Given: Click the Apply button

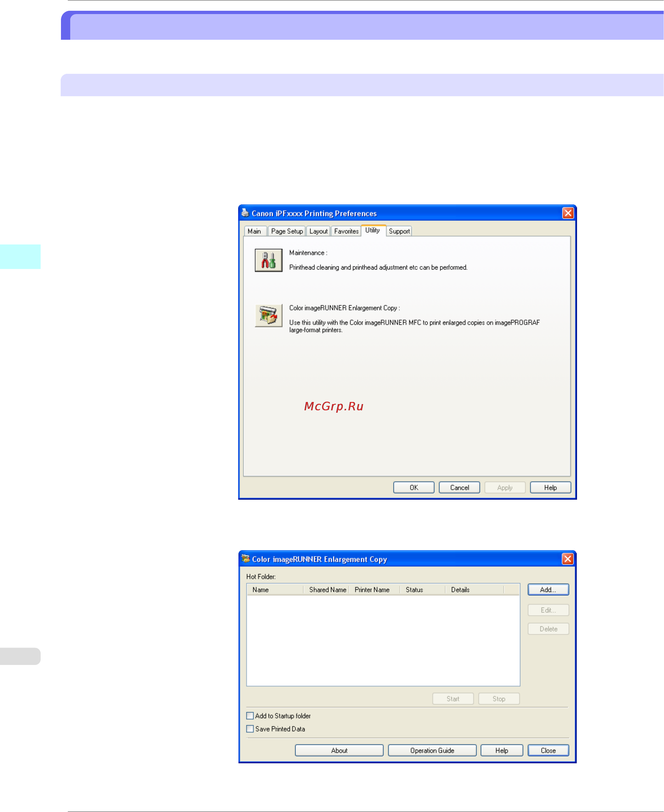Looking at the screenshot, I should pyautogui.click(x=504, y=487).
